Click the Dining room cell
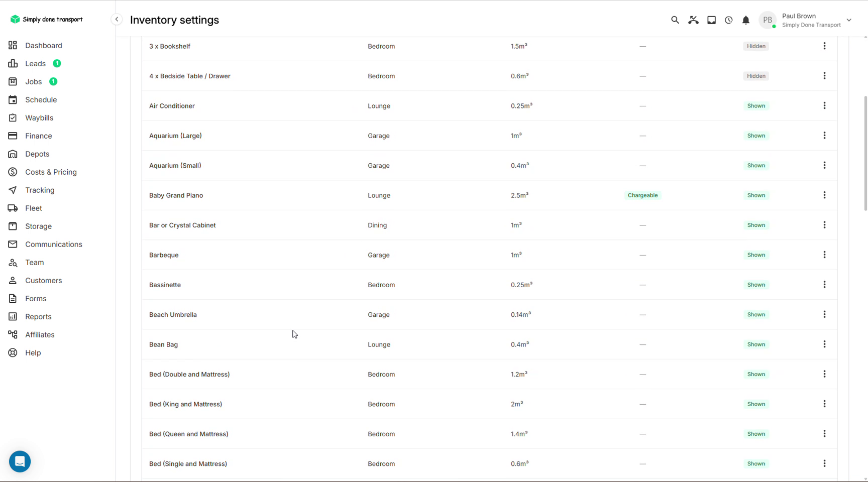 point(377,225)
